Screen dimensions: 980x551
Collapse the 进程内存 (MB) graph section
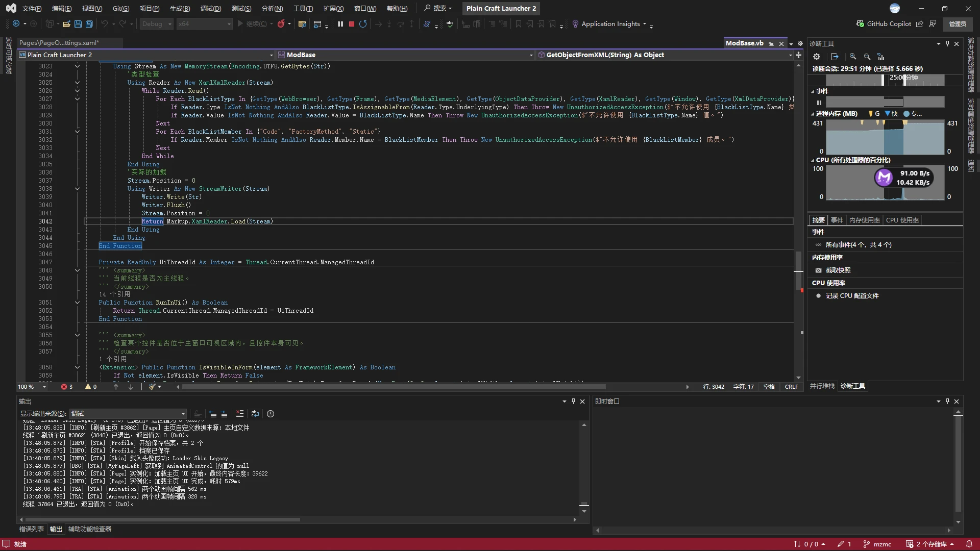coord(813,114)
